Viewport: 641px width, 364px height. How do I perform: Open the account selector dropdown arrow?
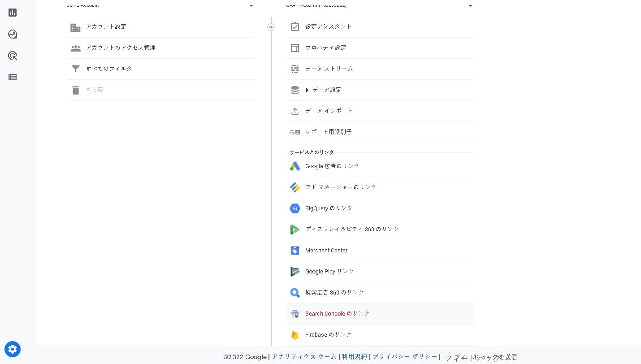point(251,6)
